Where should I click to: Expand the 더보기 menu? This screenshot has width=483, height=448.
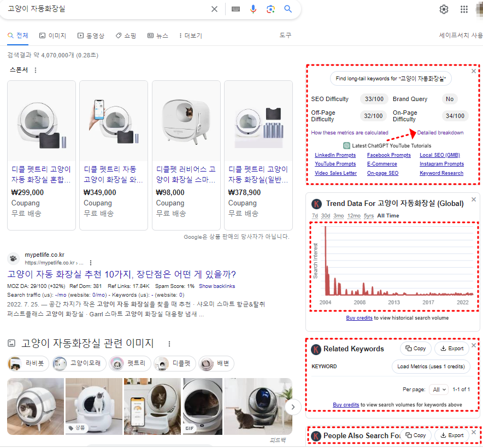[191, 36]
